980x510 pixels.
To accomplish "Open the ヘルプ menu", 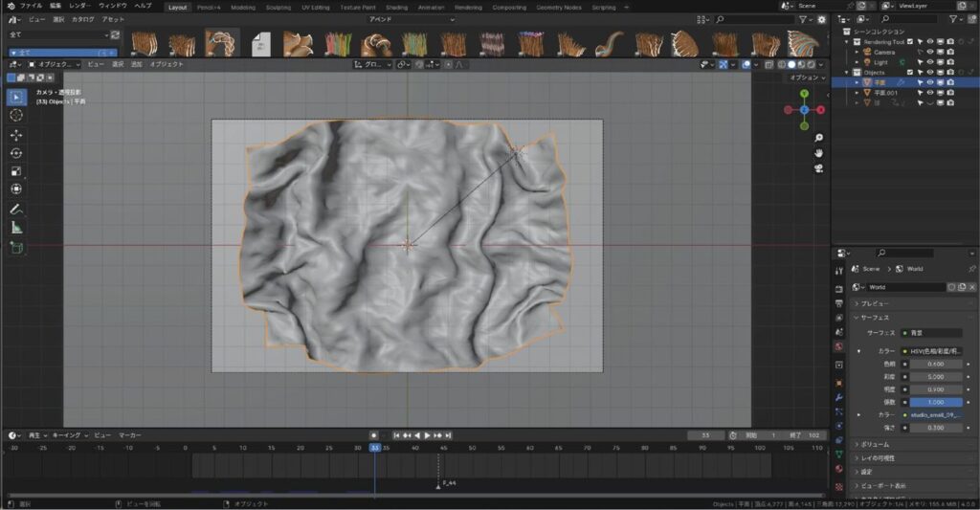I will click(x=144, y=6).
